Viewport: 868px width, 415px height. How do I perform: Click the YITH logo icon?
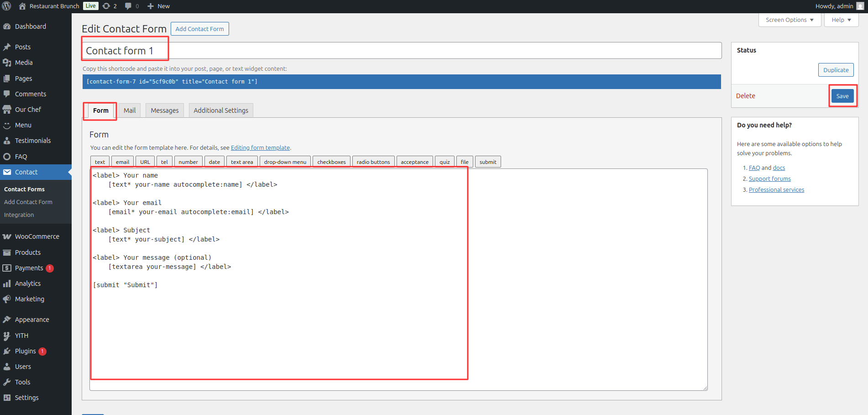click(7, 336)
